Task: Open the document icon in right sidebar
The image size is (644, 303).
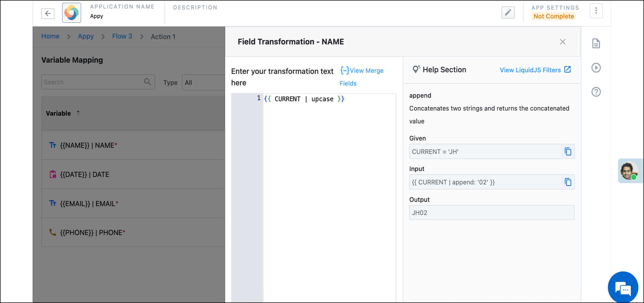Action: [x=596, y=43]
